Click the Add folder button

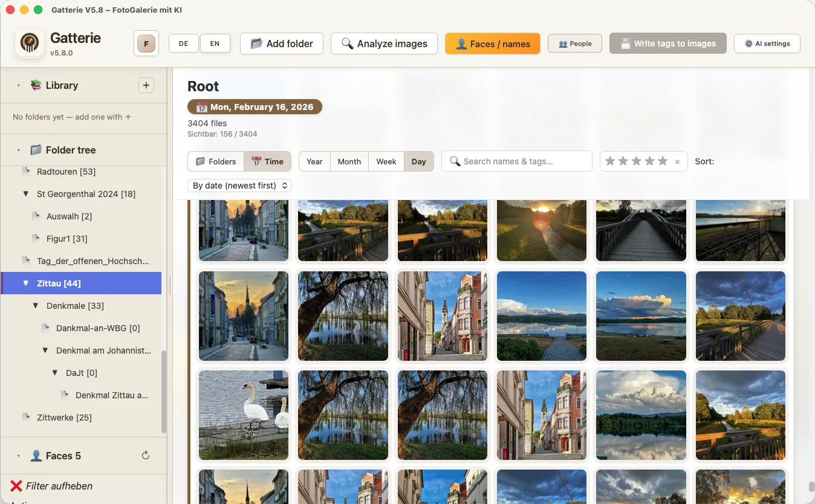coord(282,44)
